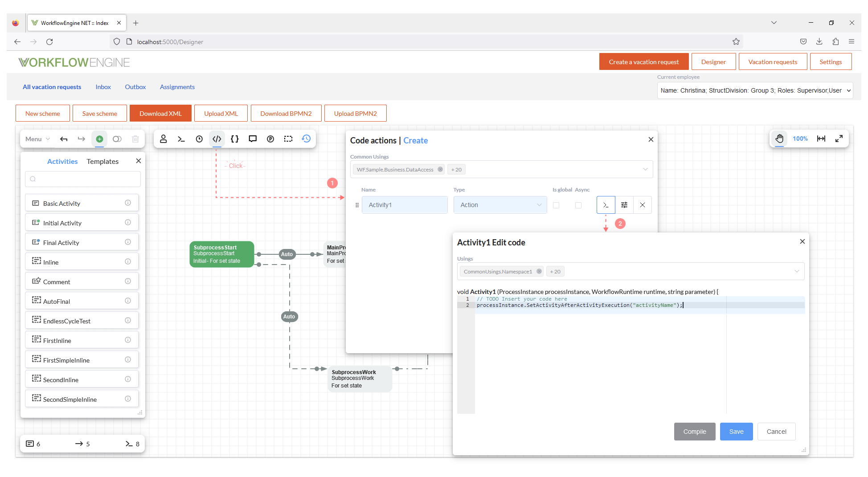Click the Save scheme button
This screenshot has height=477, width=868.
tap(100, 113)
